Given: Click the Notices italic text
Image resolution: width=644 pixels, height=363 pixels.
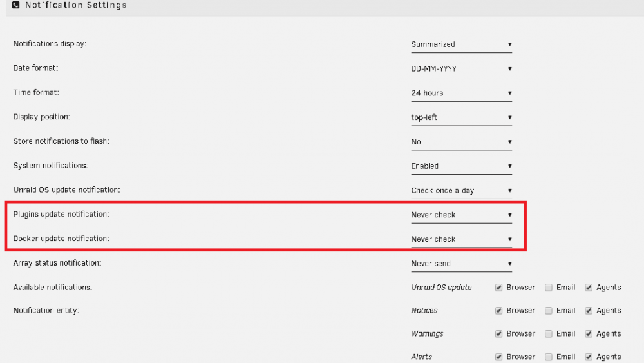Looking at the screenshot, I should coord(424,311).
